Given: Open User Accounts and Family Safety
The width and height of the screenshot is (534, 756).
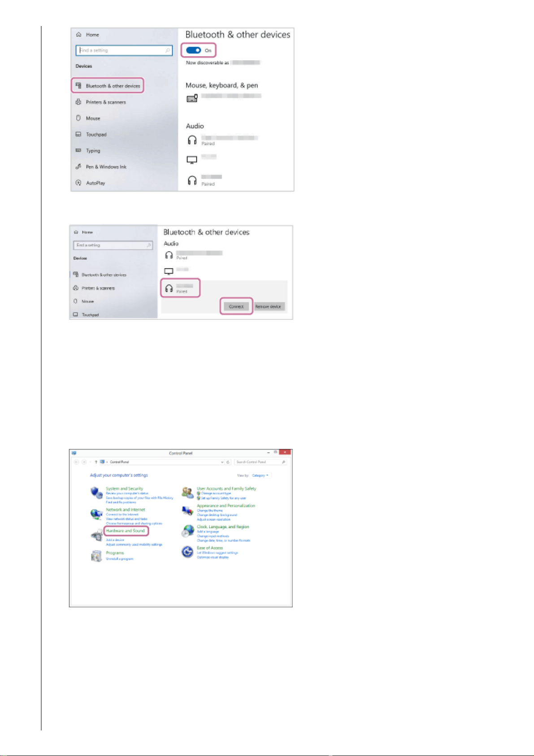Looking at the screenshot, I should point(226,489).
